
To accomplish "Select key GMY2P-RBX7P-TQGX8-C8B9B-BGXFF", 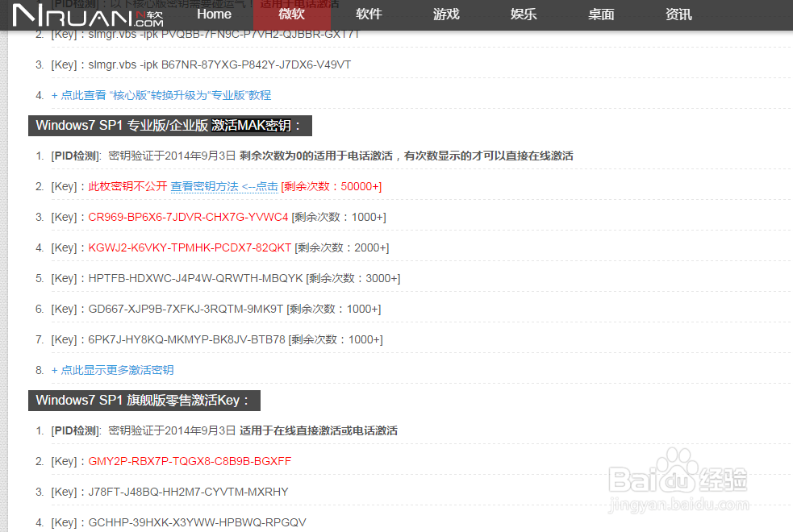I will (x=190, y=461).
